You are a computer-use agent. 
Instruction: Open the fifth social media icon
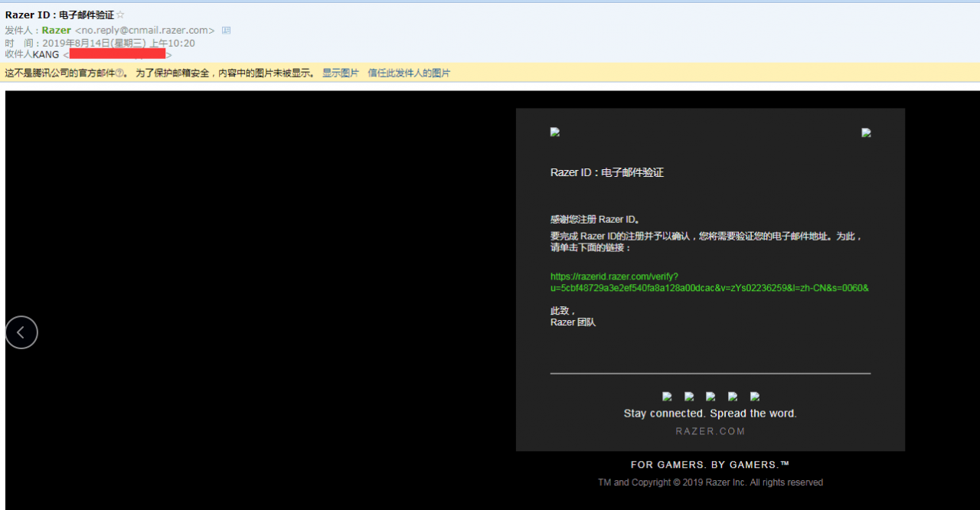coord(755,397)
